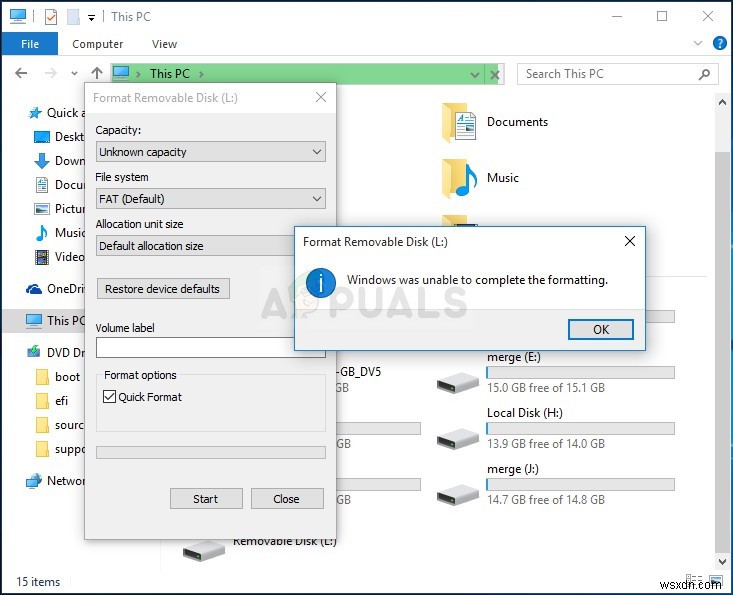Open the File system FAT (Default) dropdown

(210, 199)
